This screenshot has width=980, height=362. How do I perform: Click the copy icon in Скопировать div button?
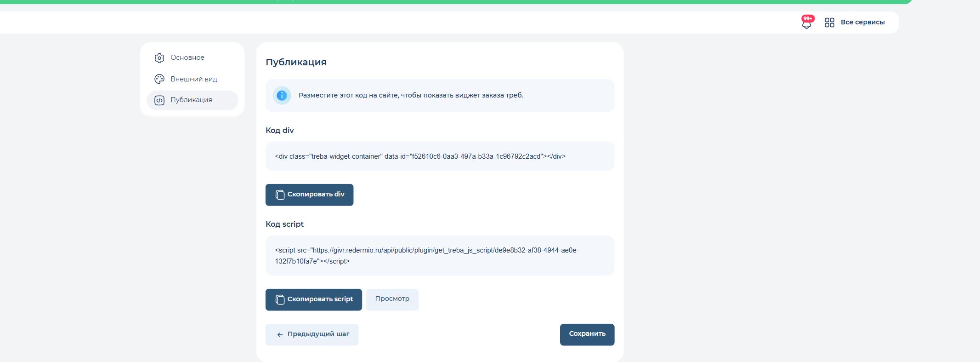tap(280, 195)
